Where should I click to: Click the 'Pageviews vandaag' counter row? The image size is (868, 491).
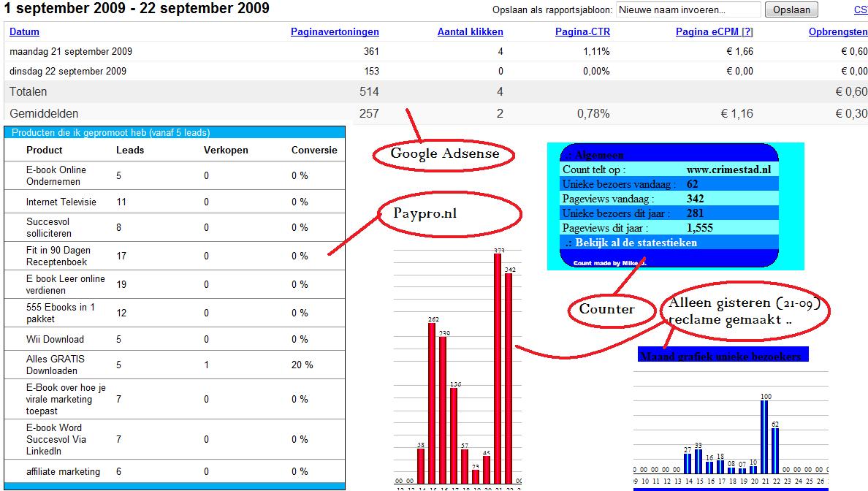pos(669,198)
